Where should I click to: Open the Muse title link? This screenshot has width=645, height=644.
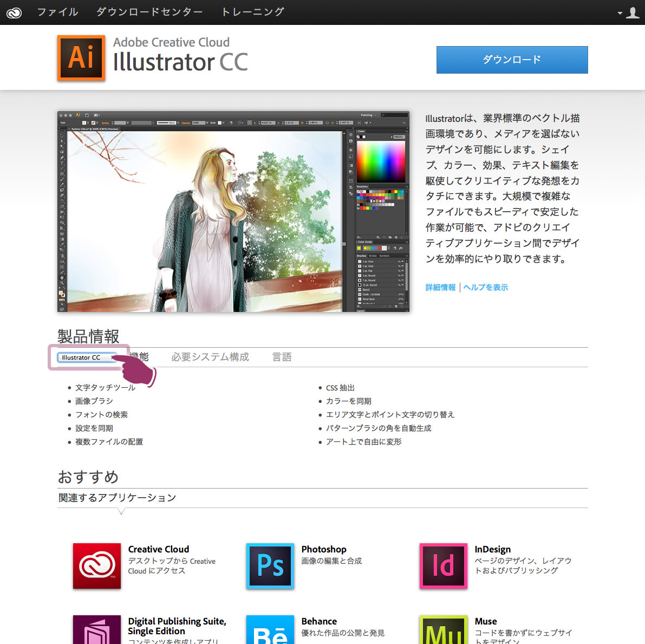click(485, 621)
